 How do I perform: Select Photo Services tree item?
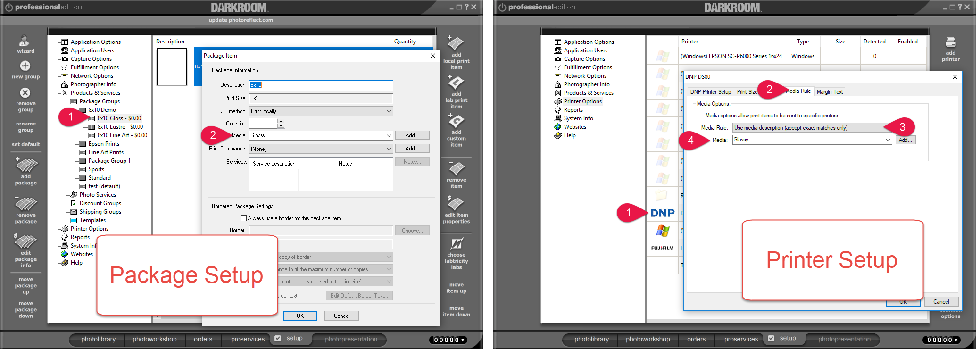pos(98,195)
